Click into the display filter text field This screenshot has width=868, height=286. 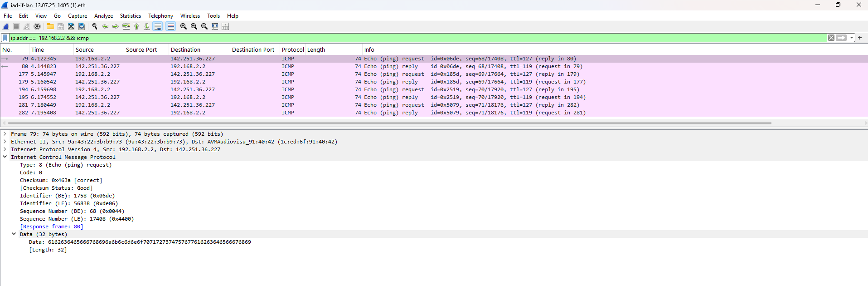pyautogui.click(x=417, y=38)
